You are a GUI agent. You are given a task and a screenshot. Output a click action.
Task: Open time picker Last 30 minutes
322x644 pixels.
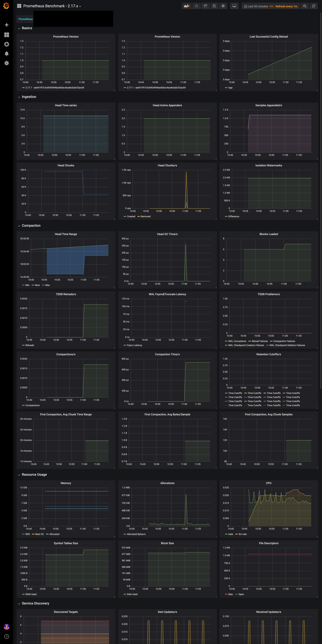258,6
